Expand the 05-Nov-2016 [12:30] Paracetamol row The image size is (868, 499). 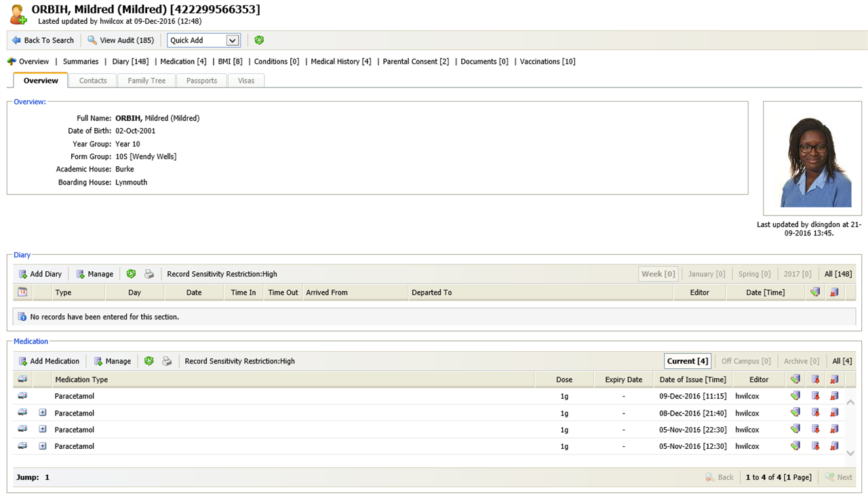(42, 446)
